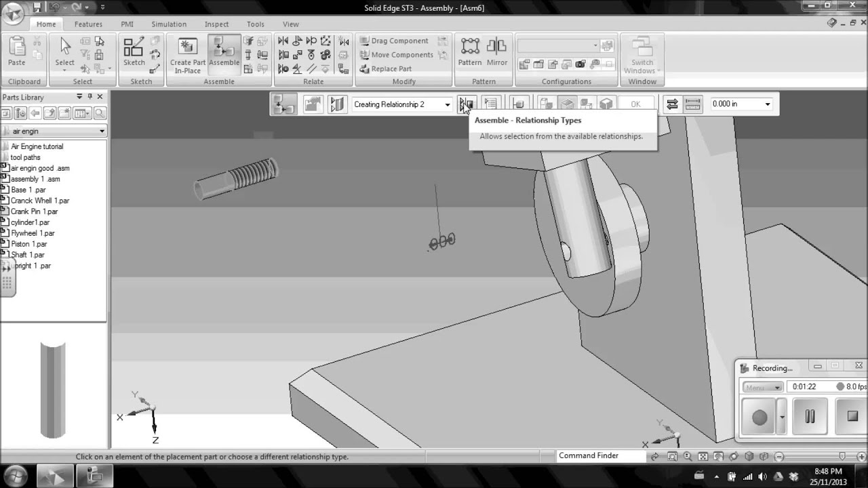Screen dimensions: 868x488
Task: Click the Flip toggle arrows on command bar
Action: [672, 104]
